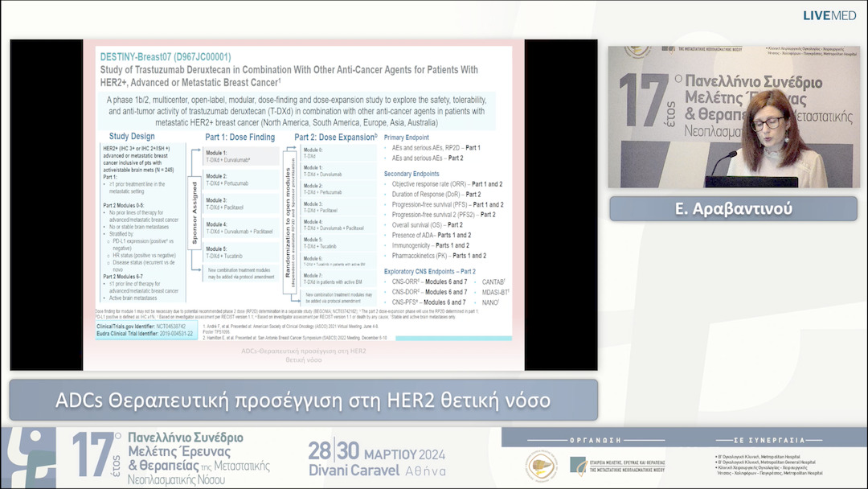Click the slide footer caption ADCs-Θεραπευτική προσέγγιση στη HER2
The width and height of the screenshot is (868, 489).
pyautogui.click(x=303, y=355)
